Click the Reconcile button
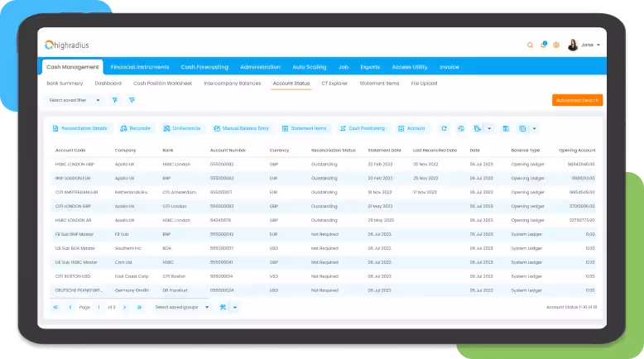This screenshot has width=644, height=359. pyautogui.click(x=135, y=128)
